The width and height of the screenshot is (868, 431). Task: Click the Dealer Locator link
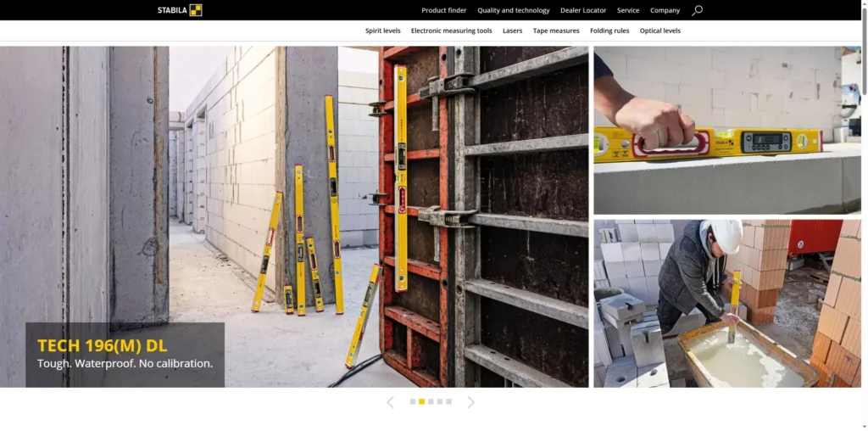point(583,10)
